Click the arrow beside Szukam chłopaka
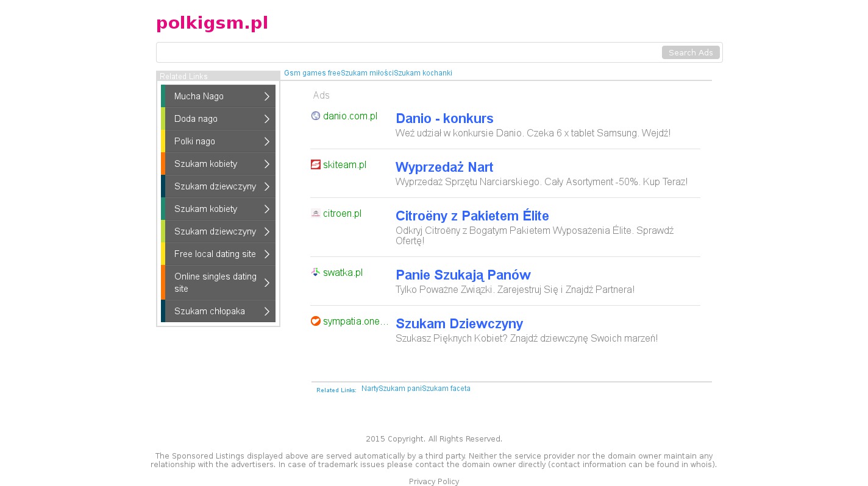The height and width of the screenshot is (486, 868). [x=267, y=311]
